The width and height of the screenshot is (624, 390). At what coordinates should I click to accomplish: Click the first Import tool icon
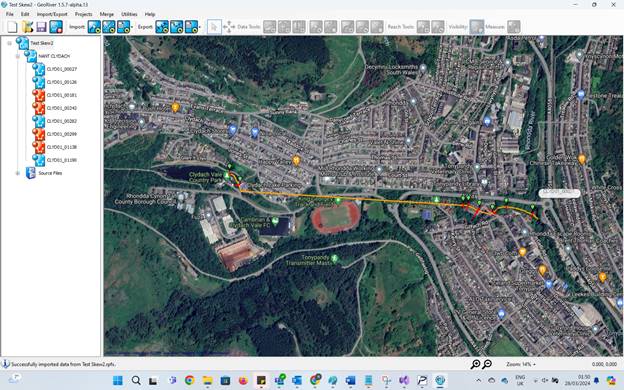94,27
